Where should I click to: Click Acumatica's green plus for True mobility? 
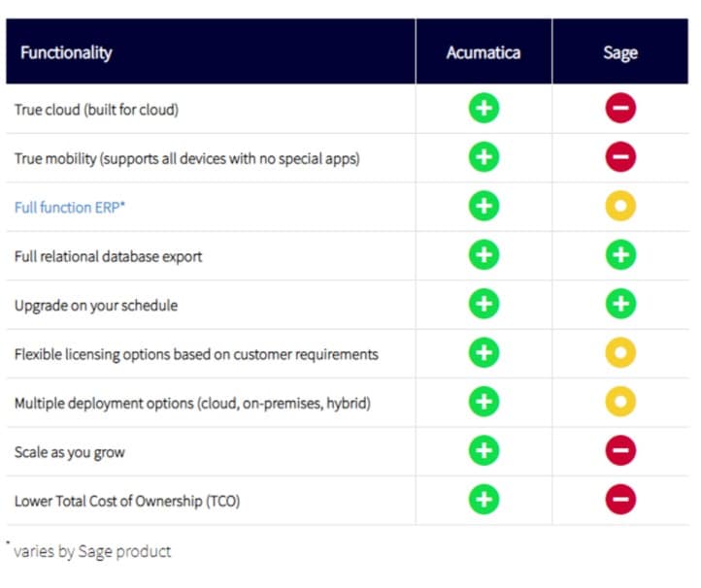point(484,157)
